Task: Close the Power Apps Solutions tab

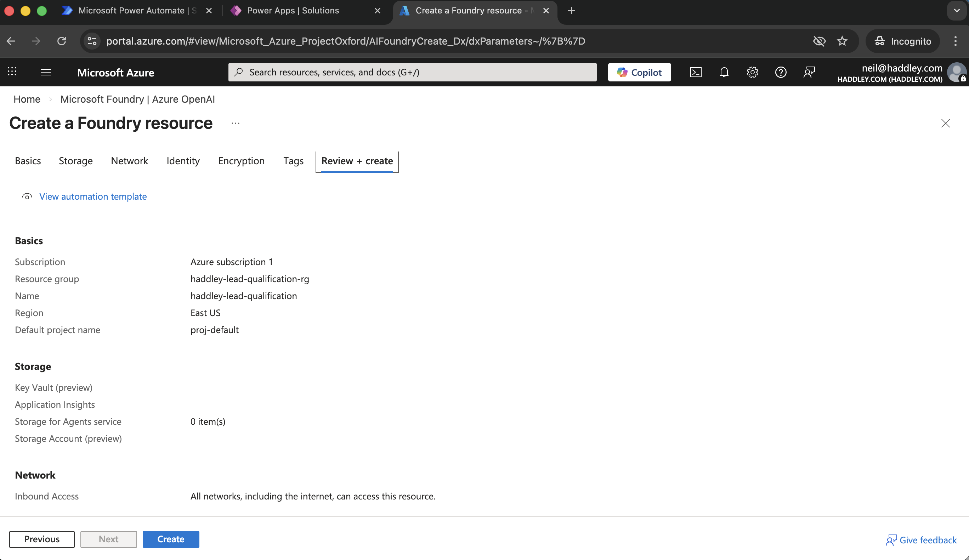Action: (x=377, y=11)
